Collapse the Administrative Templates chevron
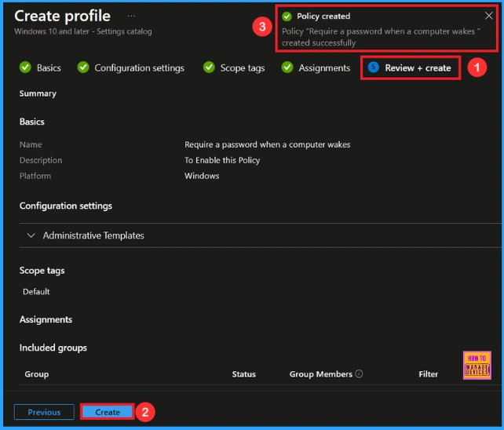This screenshot has width=504, height=430. click(31, 235)
